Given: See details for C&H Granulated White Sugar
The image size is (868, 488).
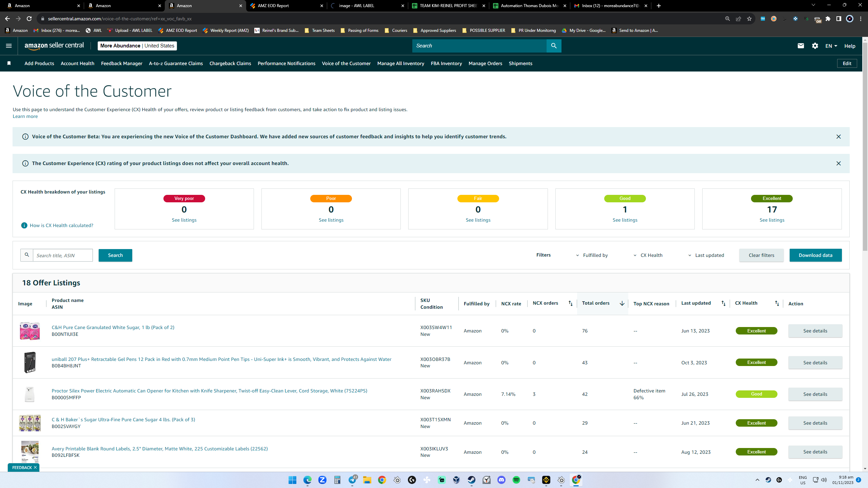Looking at the screenshot, I should (815, 331).
